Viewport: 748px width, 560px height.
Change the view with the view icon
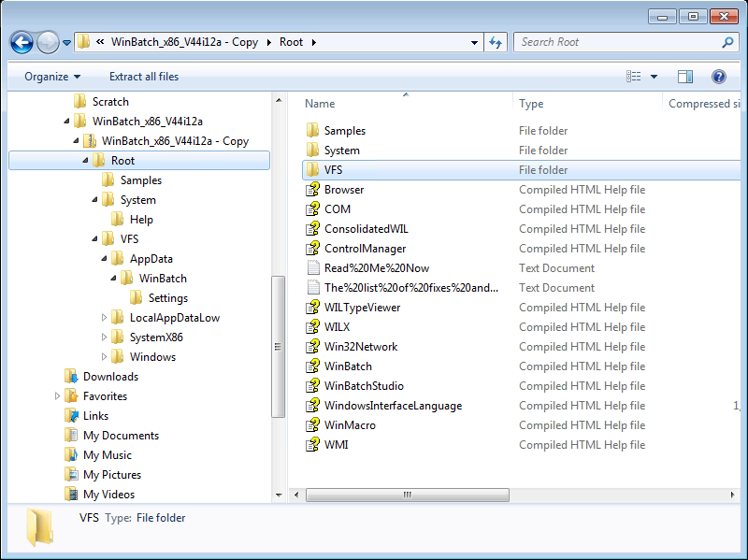tap(634, 77)
